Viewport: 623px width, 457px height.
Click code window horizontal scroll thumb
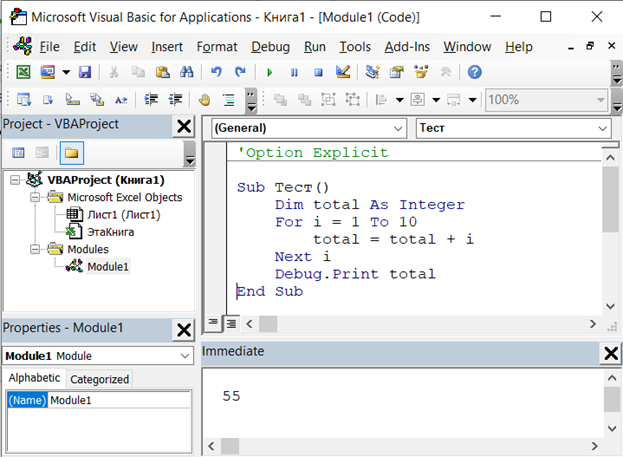click(x=268, y=324)
